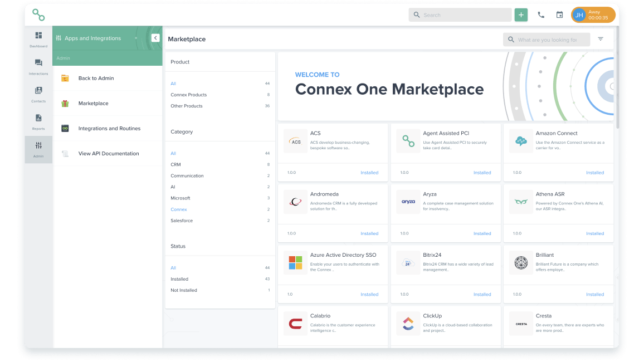This screenshot has width=644, height=362.
Task: Collapse the Apps and Integrations panel
Action: click(155, 37)
